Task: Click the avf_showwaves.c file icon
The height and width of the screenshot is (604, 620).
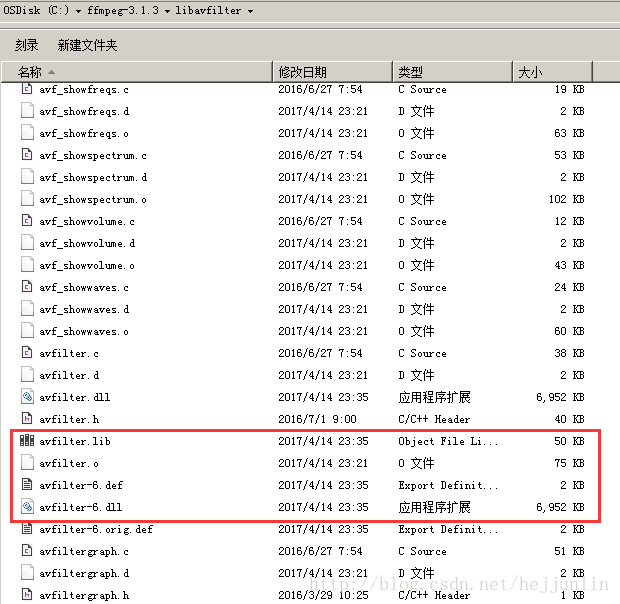Action: coord(27,287)
